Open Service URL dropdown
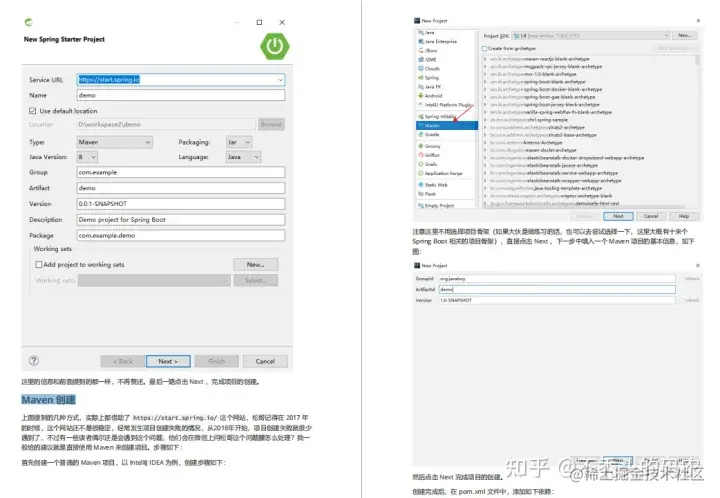The width and height of the screenshot is (720, 498). tap(280, 80)
